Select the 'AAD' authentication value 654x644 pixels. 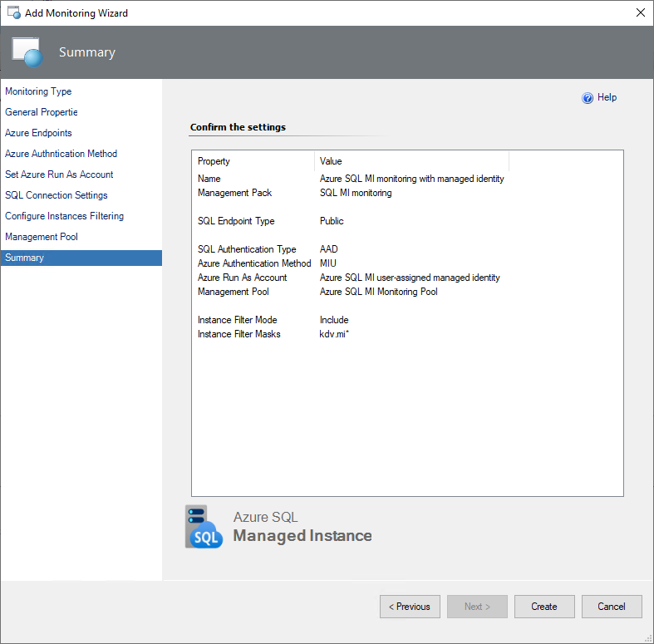(329, 249)
